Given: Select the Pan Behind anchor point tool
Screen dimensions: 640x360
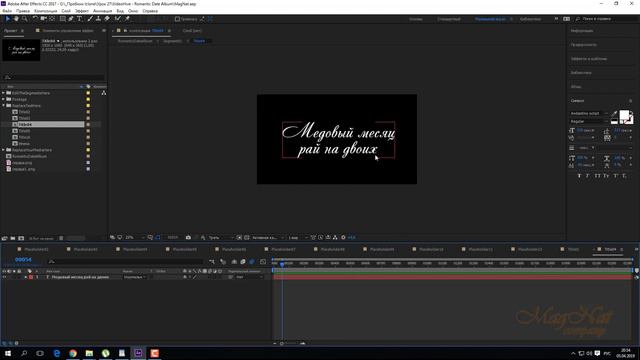Looking at the screenshot, I should (52, 19).
